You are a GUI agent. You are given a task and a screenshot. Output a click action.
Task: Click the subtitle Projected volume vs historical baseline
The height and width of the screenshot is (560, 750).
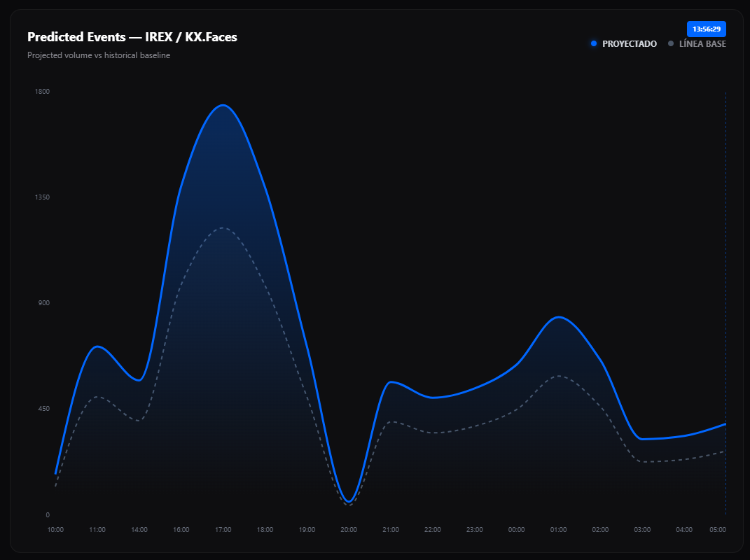[x=99, y=55]
